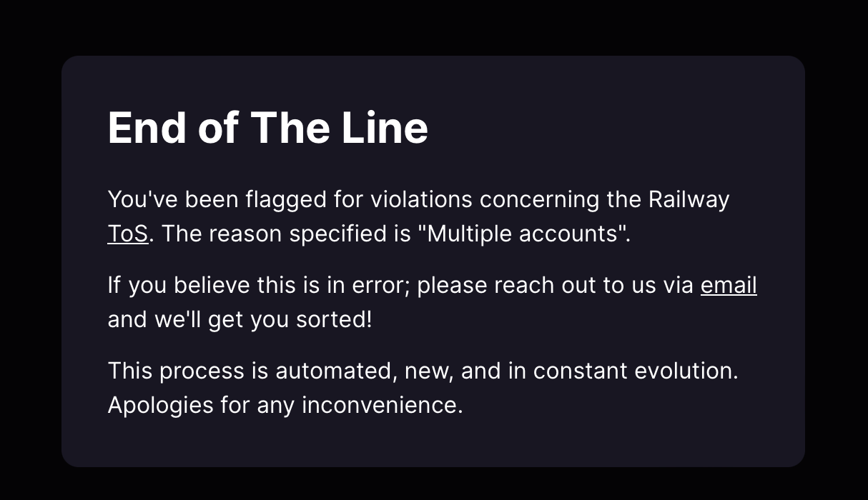Click the words "constant evolution"
The width and height of the screenshot is (868, 500).
tap(635, 371)
